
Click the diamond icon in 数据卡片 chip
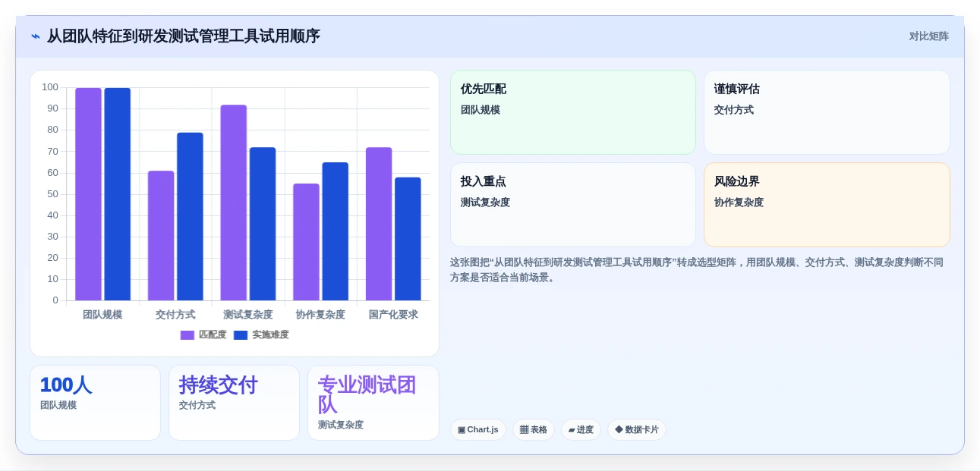coord(619,429)
